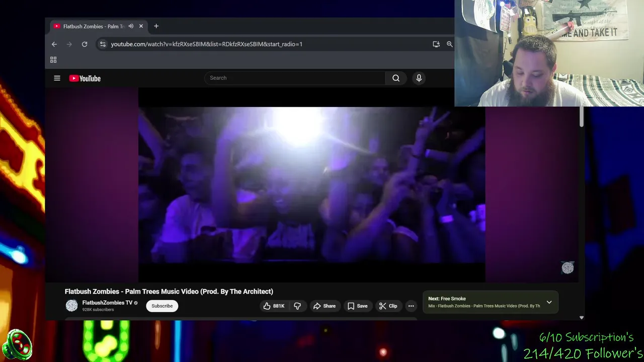Subscribe to FlatbushZombies TV
Viewport: 644px width, 362px height.
coord(162,306)
